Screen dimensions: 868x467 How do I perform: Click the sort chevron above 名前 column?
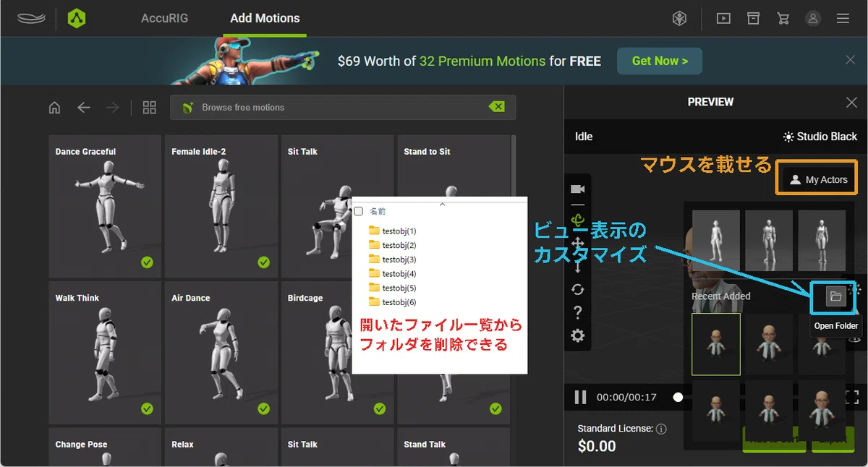click(443, 204)
